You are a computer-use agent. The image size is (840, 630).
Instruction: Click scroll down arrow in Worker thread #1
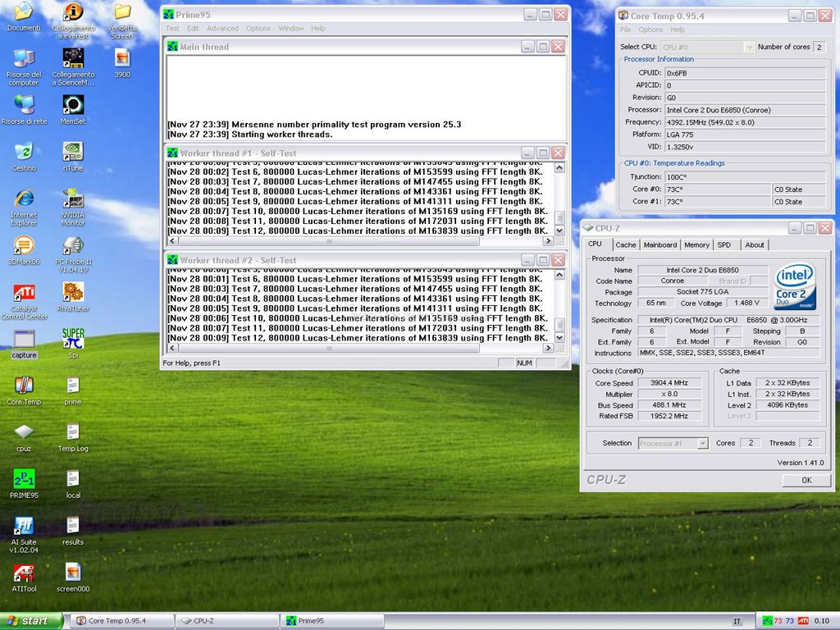point(559,231)
